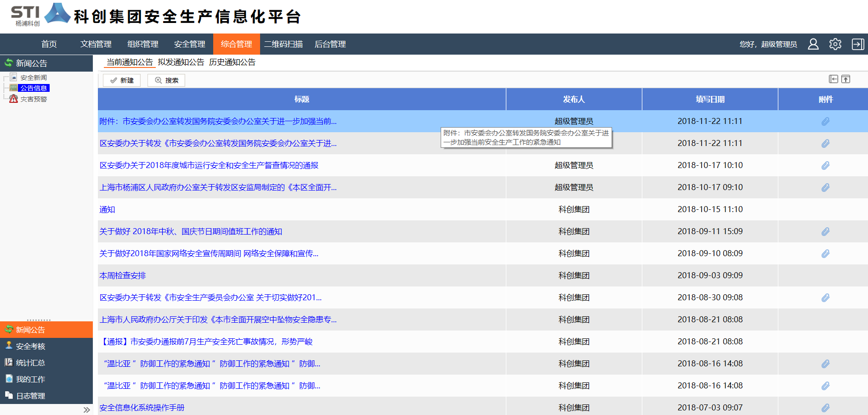Open the 本周检查安排 notice link
Image resolution: width=868 pixels, height=415 pixels.
click(123, 275)
